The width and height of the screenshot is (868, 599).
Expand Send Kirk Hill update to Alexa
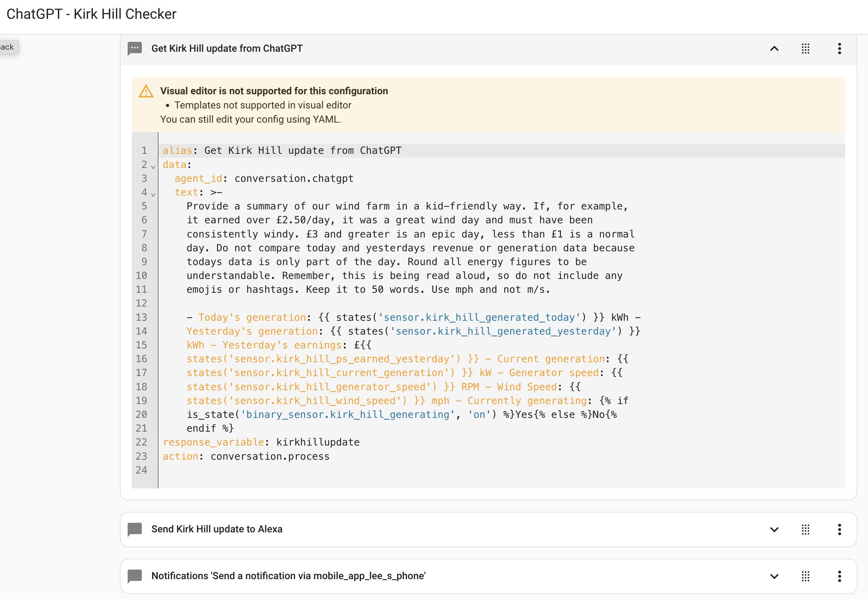774,529
